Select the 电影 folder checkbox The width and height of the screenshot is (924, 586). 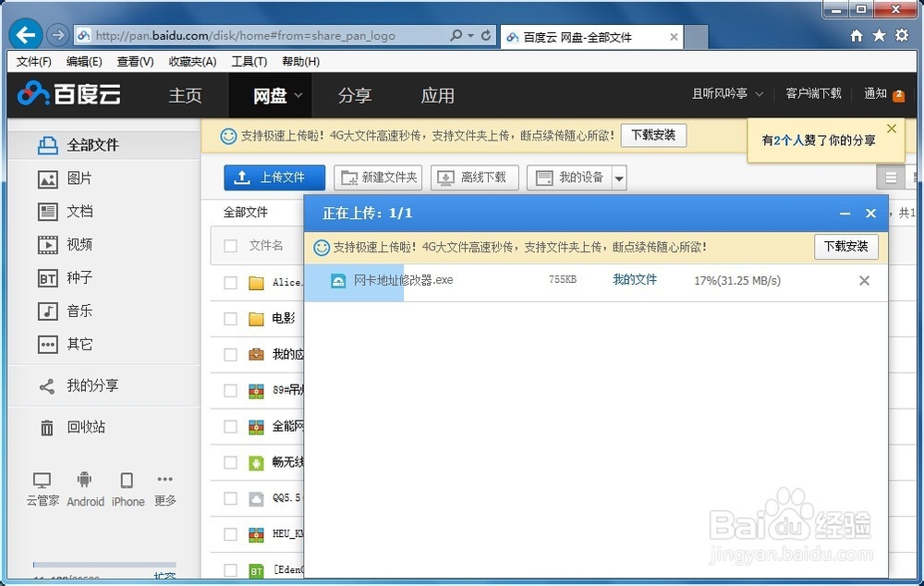point(228,319)
